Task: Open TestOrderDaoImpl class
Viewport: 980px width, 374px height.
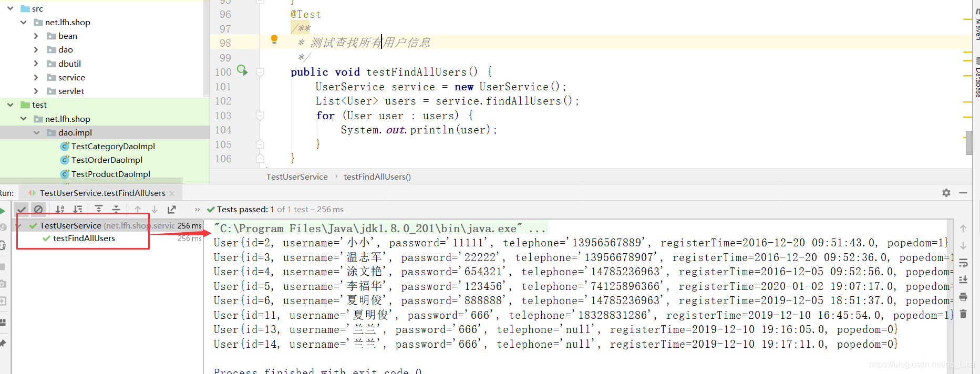Action: (107, 160)
